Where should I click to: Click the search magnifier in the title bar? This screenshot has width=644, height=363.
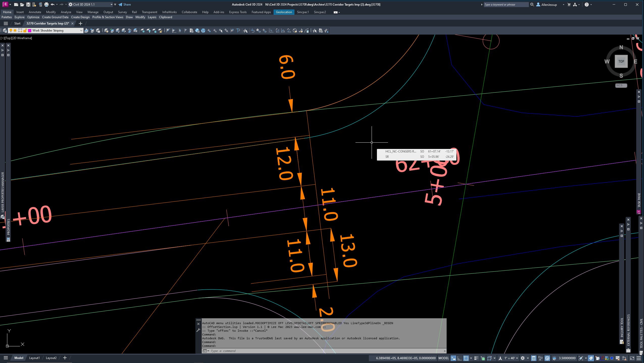tap(532, 5)
